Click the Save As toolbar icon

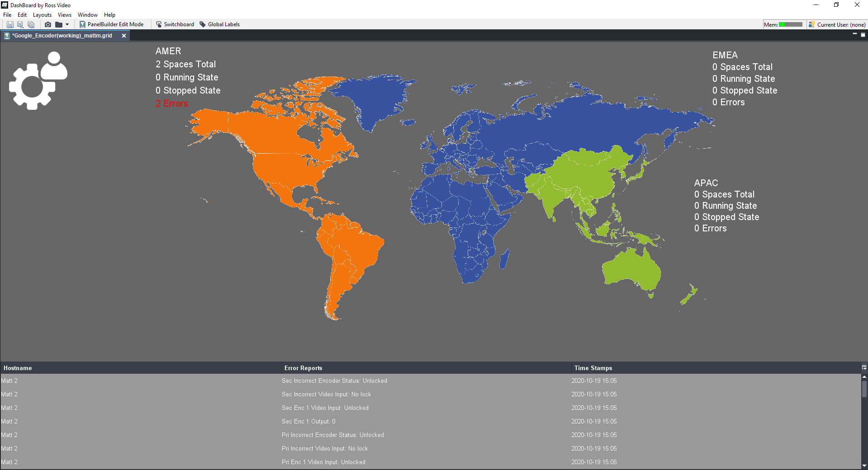click(20, 24)
